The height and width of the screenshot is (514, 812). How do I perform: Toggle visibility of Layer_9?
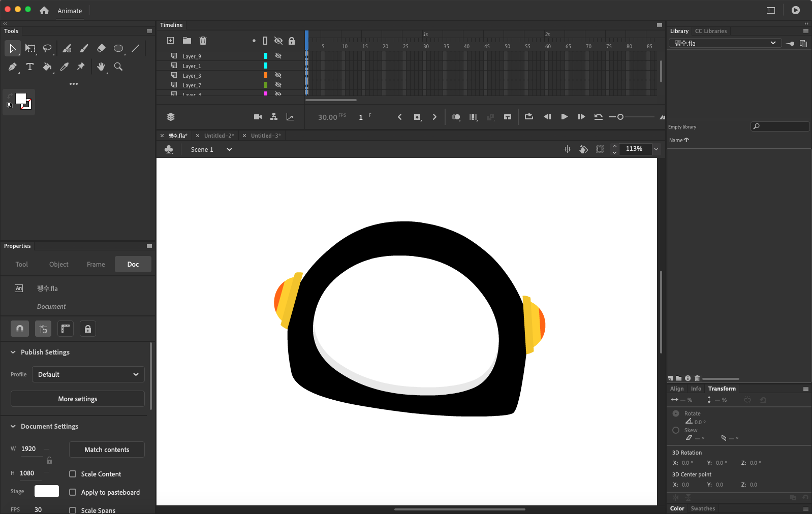point(278,56)
